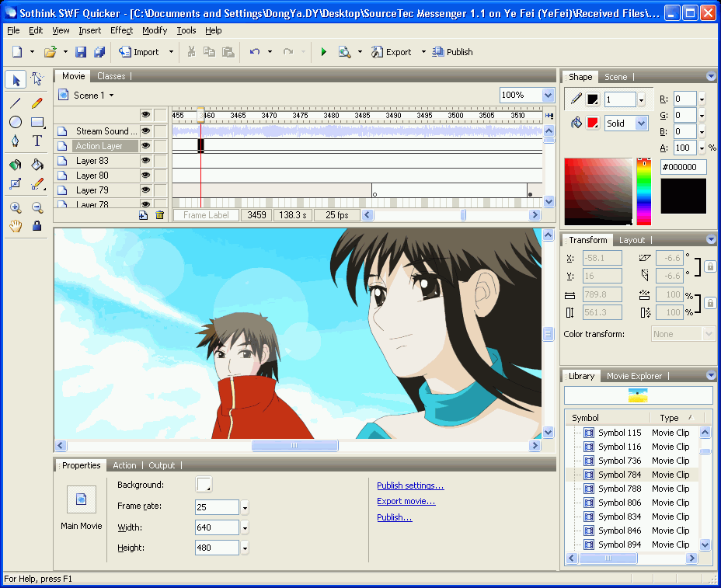The image size is (721, 588).
Task: Open the Solid fill style dropdown
Action: point(642,124)
